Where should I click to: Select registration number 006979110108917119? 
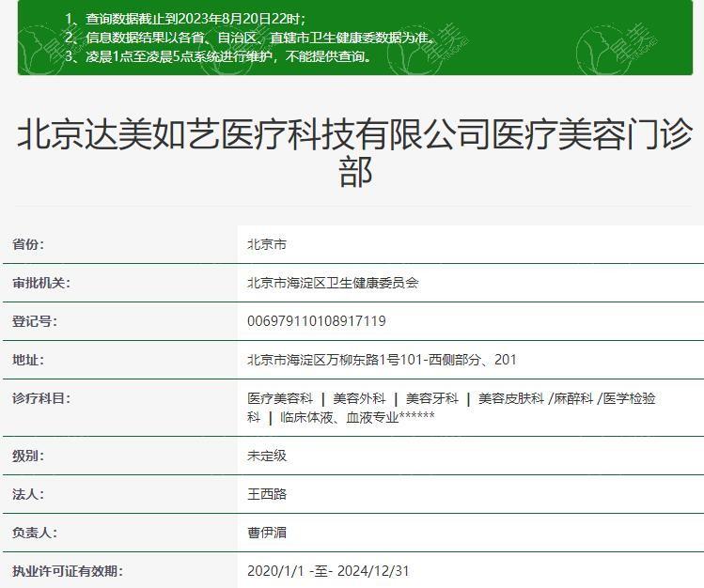(317, 321)
